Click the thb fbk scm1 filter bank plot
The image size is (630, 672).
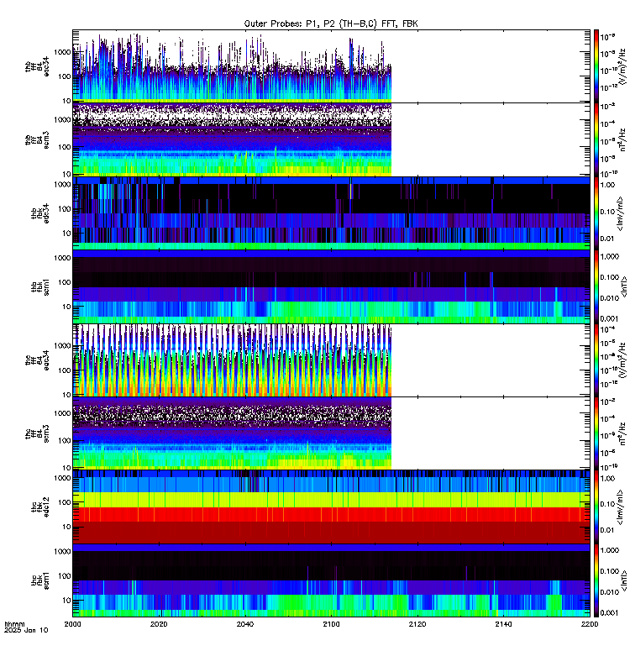coord(331,286)
